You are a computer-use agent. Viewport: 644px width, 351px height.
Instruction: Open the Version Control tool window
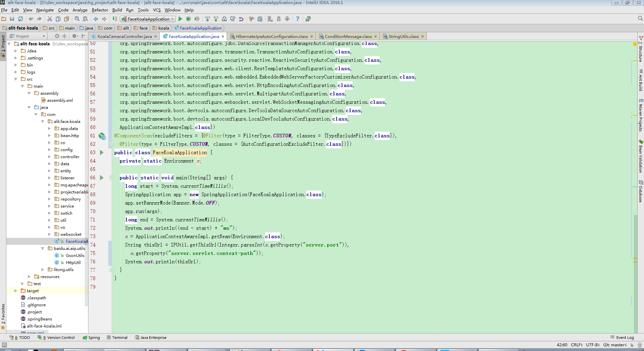point(56,338)
